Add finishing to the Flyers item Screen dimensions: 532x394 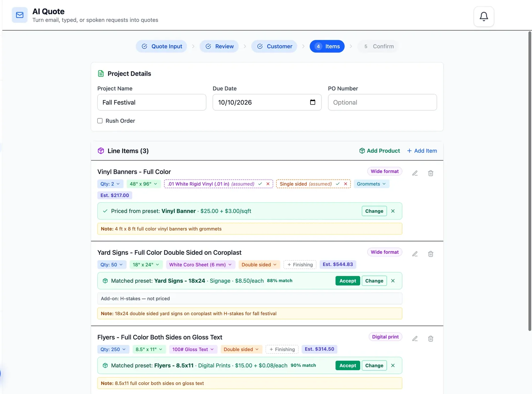(282, 349)
